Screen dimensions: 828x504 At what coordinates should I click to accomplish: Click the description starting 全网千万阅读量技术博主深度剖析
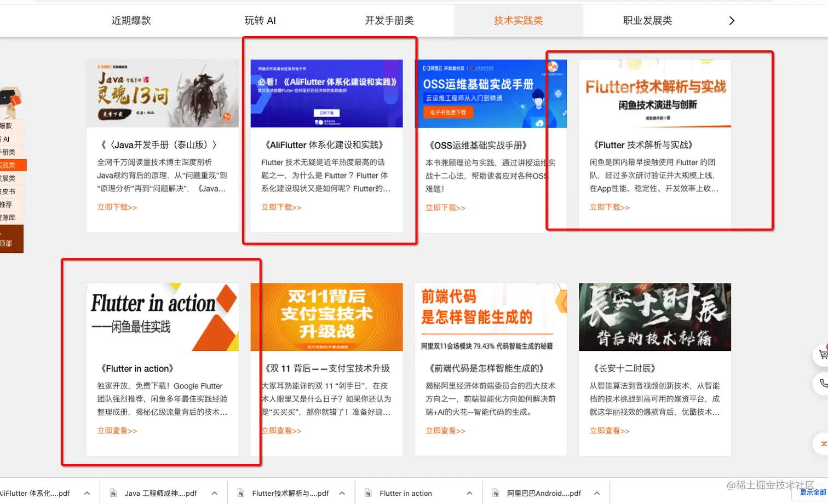tap(162, 176)
